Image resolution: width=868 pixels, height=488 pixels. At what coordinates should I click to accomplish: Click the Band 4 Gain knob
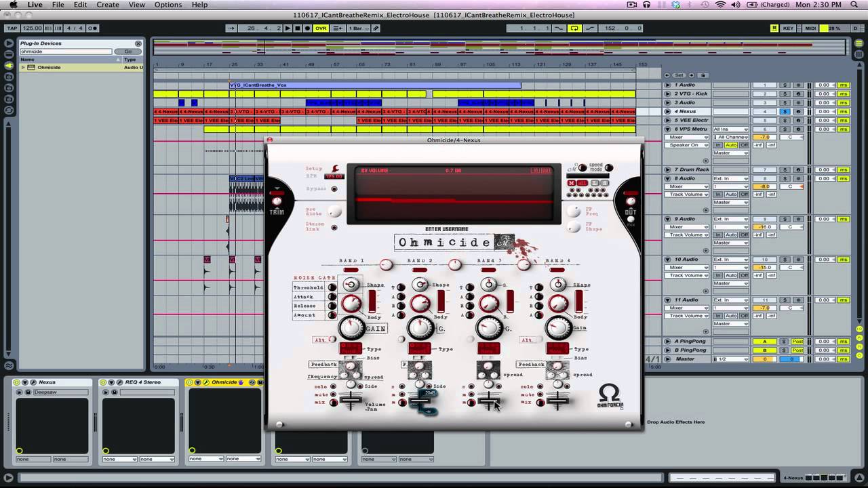point(559,328)
